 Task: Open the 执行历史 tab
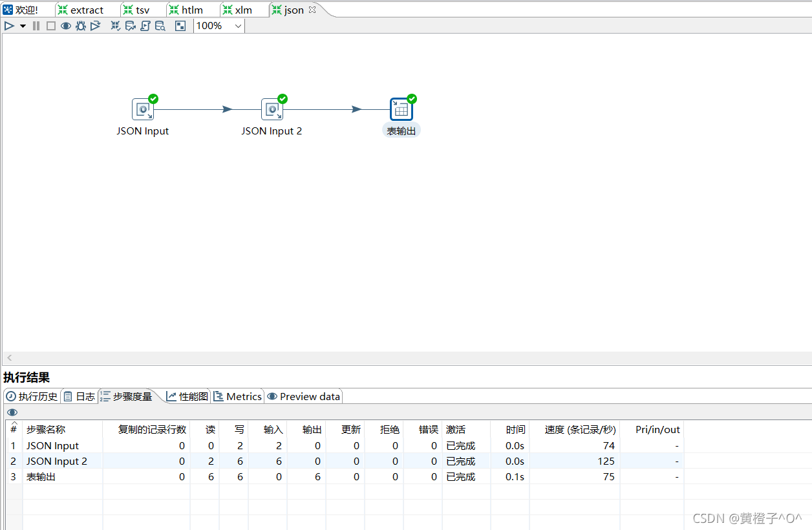pyautogui.click(x=32, y=396)
